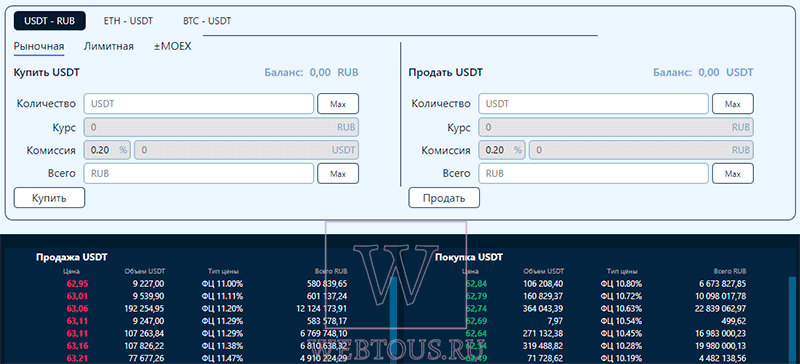Click sell commission 0.20 % field
Image resolution: width=800 pixels, height=364 pixels.
(502, 151)
